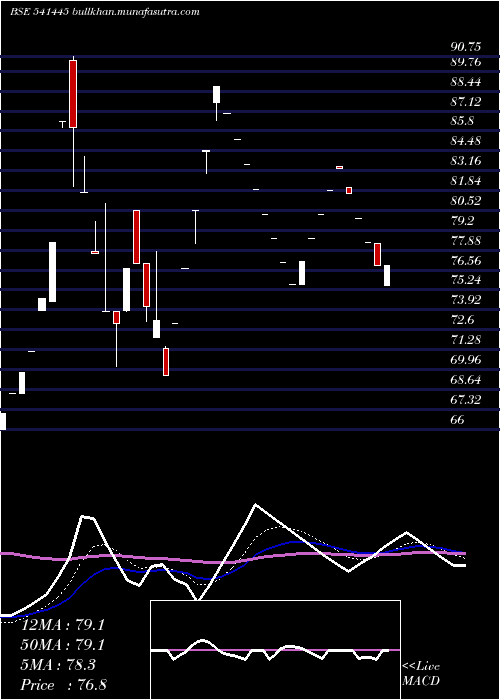Screen dimensions: 500x700
Task: Click the BSE 541445 chart title text
Action: [x=104, y=12]
